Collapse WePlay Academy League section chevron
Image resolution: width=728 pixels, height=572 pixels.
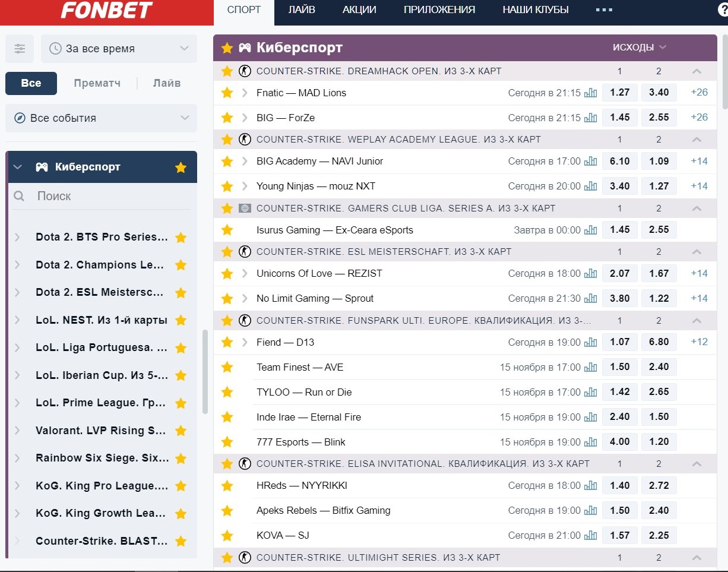pyautogui.click(x=697, y=140)
